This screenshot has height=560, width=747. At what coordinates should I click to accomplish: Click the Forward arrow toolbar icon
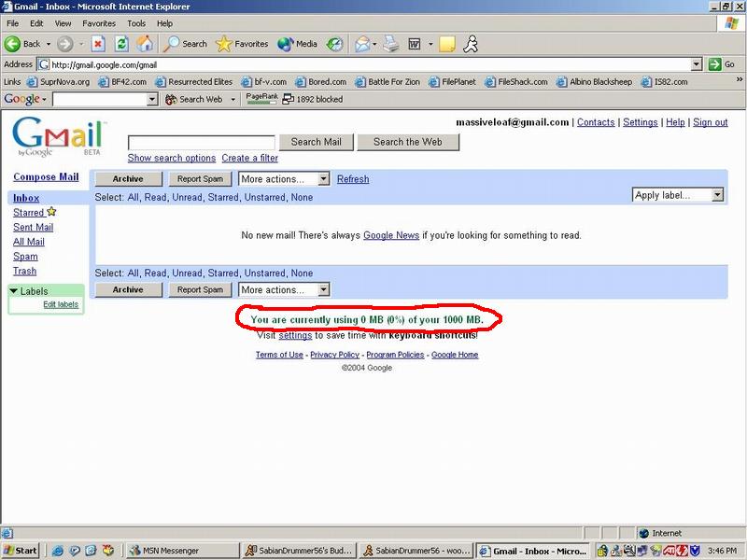[x=65, y=44]
